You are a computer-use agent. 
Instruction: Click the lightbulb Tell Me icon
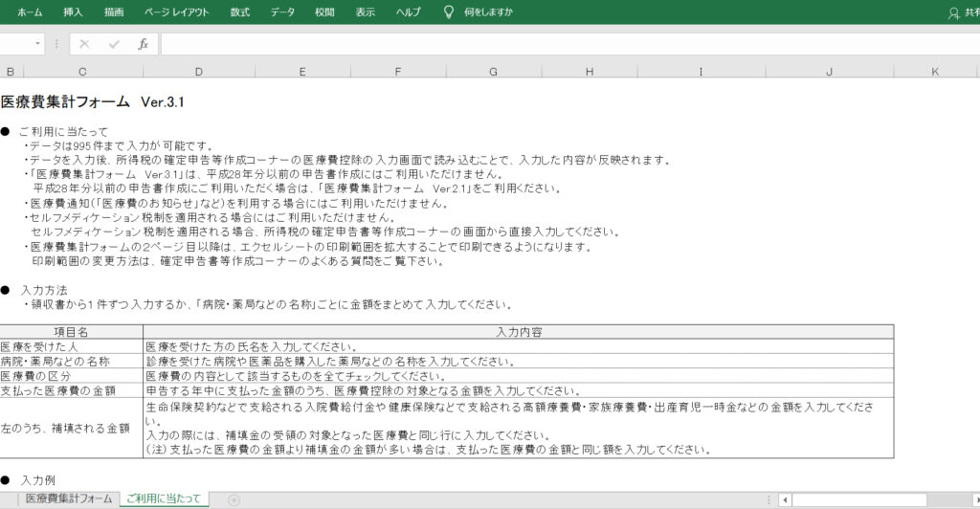[448, 12]
